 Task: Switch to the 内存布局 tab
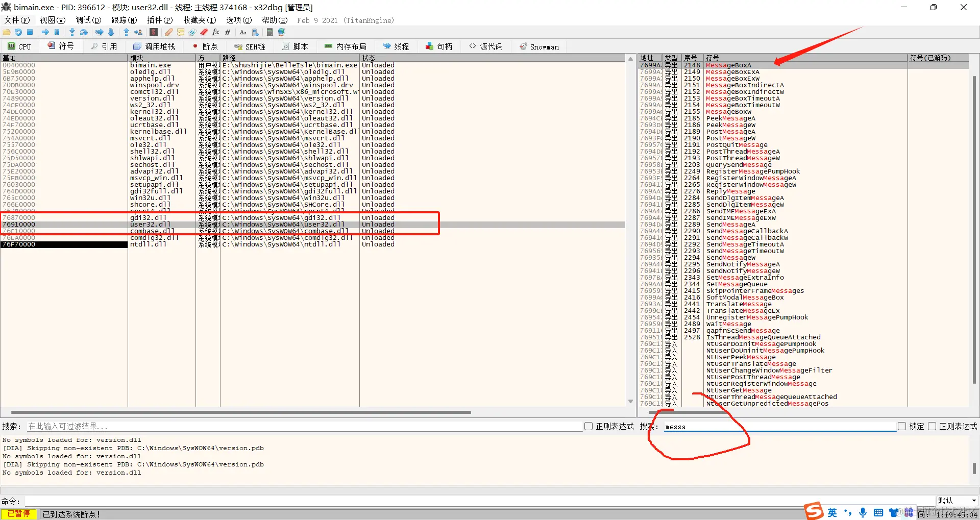346,46
